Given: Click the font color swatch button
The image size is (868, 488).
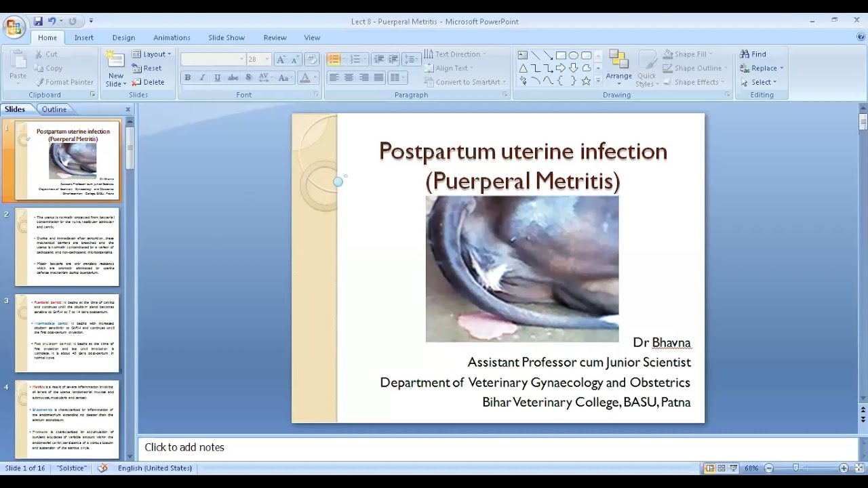Looking at the screenshot, I should coord(305,78).
